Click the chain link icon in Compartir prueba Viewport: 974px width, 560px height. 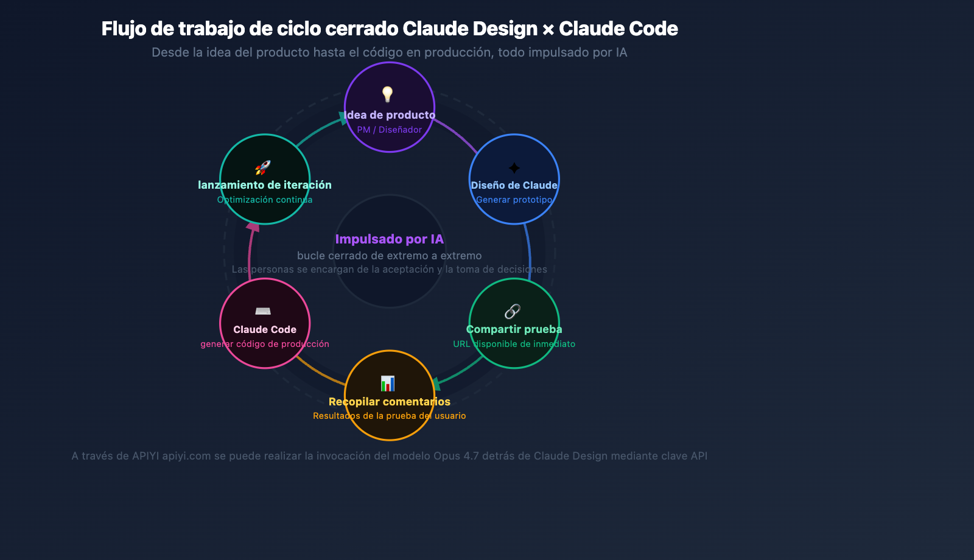click(x=514, y=312)
